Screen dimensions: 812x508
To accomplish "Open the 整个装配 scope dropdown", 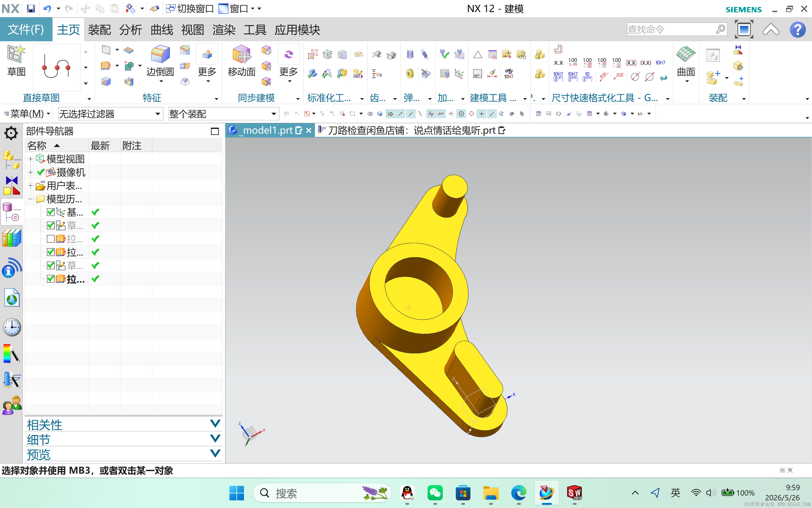I will tap(224, 114).
